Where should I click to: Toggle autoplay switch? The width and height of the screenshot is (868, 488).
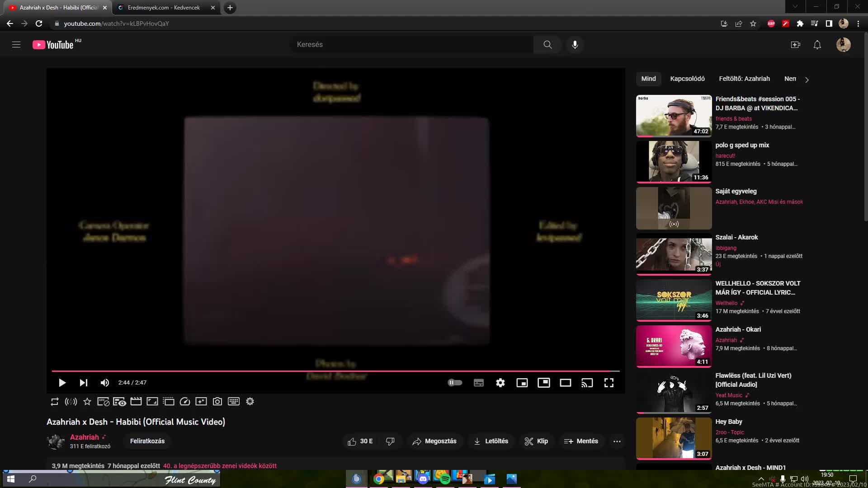455,383
